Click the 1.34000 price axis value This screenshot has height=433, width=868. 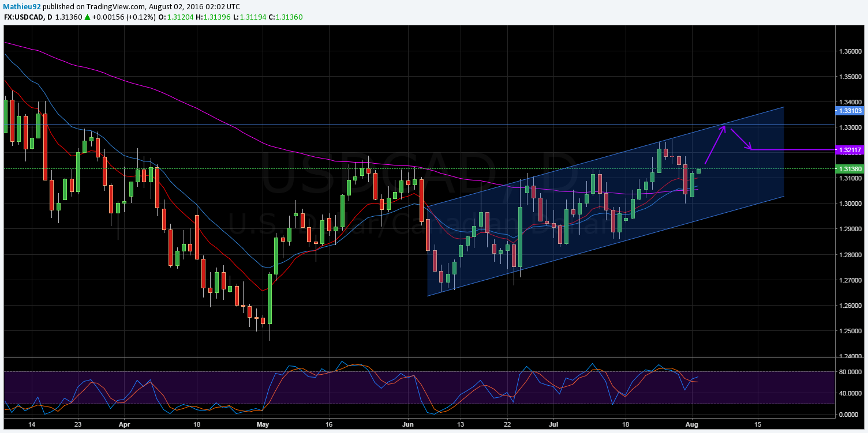click(x=851, y=102)
